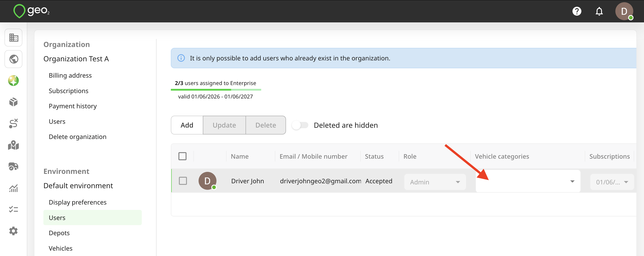Select the route planning sidebar icon
Screen dimensions: 644x256
pyautogui.click(x=13, y=123)
